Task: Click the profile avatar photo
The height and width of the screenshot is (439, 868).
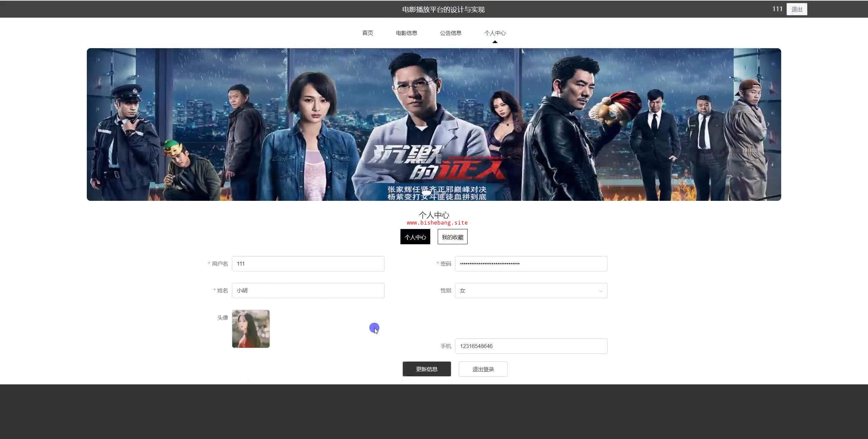Action: (x=251, y=328)
